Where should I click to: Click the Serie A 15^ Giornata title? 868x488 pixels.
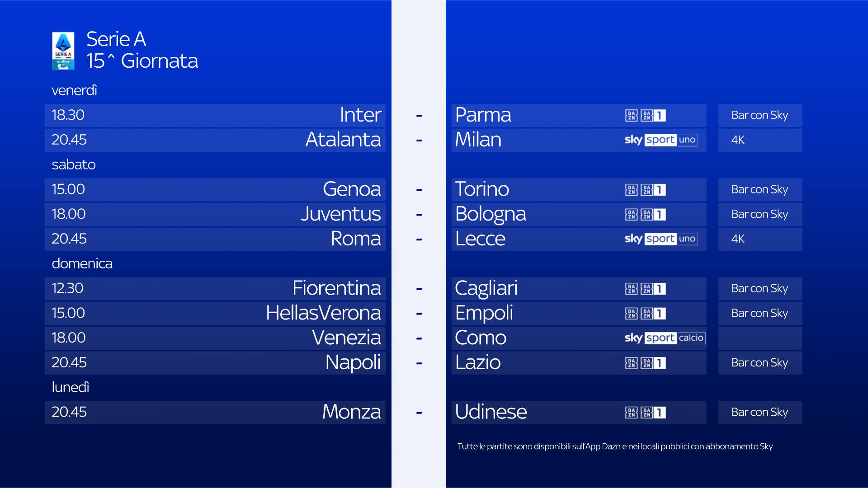(x=142, y=50)
